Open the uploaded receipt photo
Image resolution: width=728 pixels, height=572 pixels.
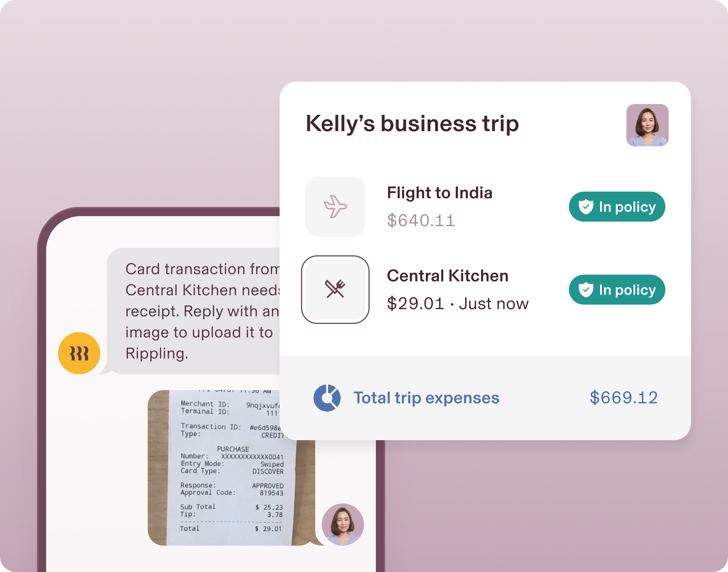click(x=231, y=468)
